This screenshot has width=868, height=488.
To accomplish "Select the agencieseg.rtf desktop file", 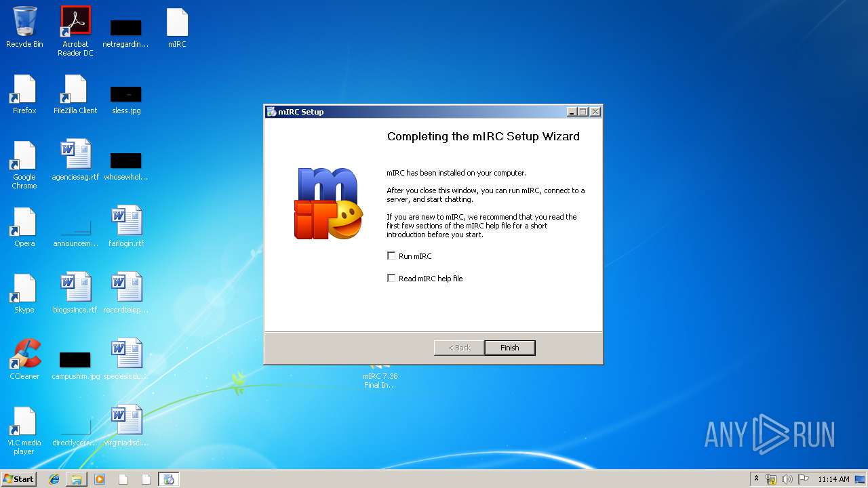I will point(75,160).
